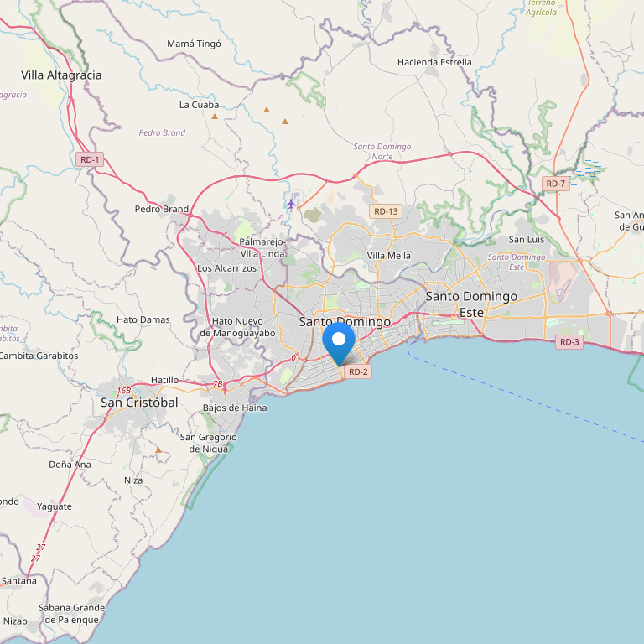Click the purple airport airplane icon
This screenshot has width=644, height=644.
pyautogui.click(x=291, y=204)
